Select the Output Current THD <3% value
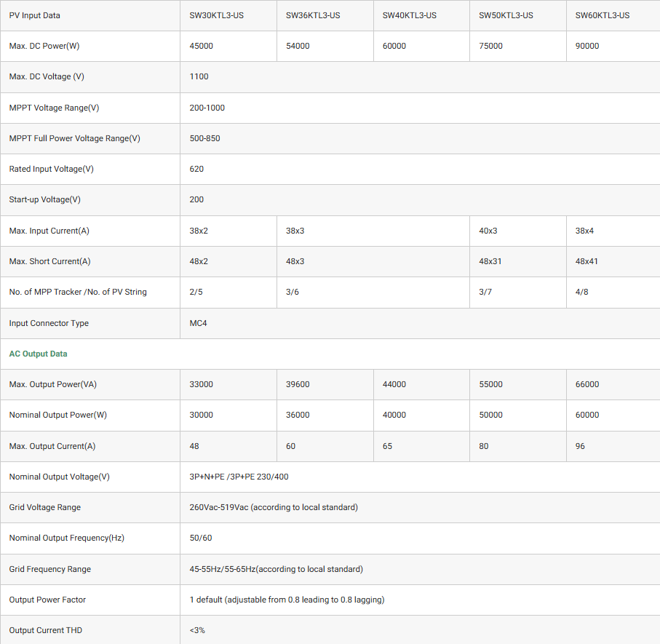The width and height of the screenshot is (660, 644). pos(197,630)
